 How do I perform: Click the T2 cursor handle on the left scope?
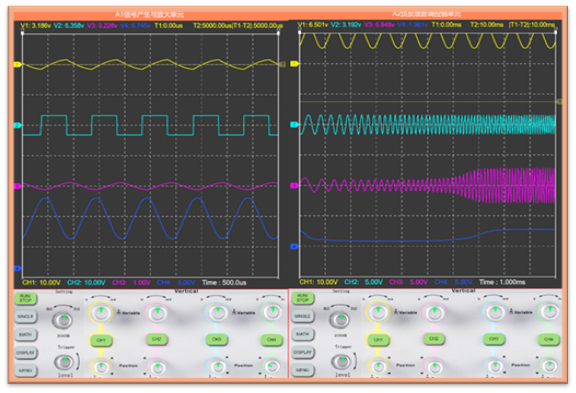pyautogui.click(x=278, y=33)
